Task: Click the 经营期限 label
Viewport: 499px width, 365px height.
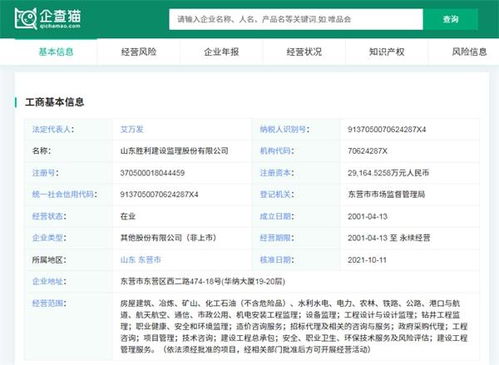Action: (x=277, y=238)
